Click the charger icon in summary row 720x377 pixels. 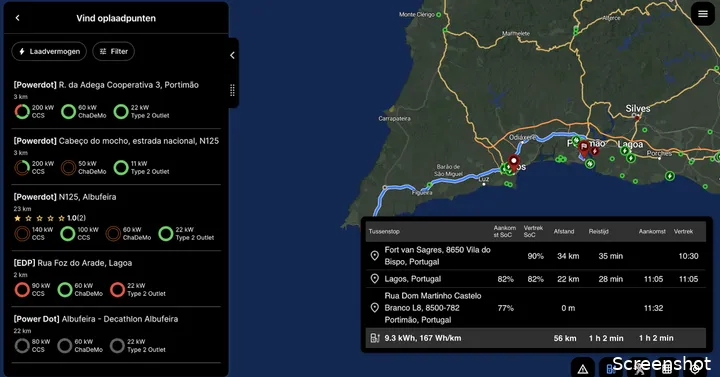point(375,338)
